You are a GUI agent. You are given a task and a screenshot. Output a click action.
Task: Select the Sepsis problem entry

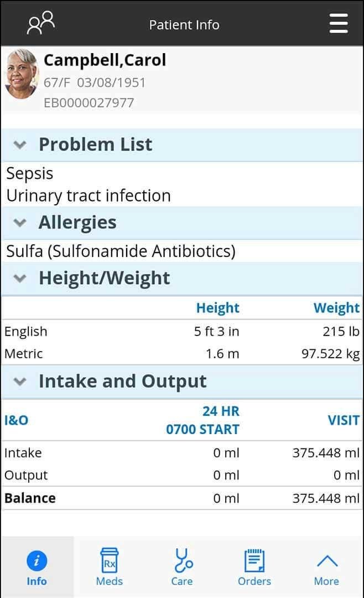click(30, 173)
